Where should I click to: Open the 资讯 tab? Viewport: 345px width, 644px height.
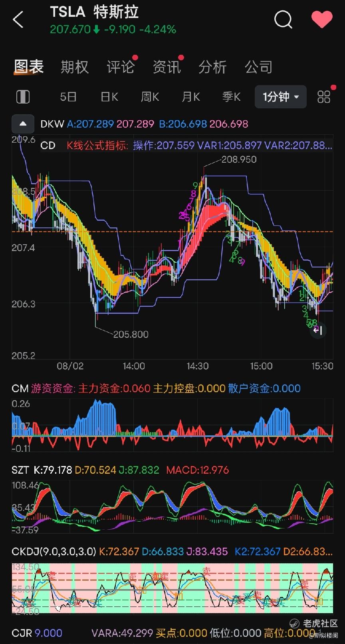pos(167,67)
